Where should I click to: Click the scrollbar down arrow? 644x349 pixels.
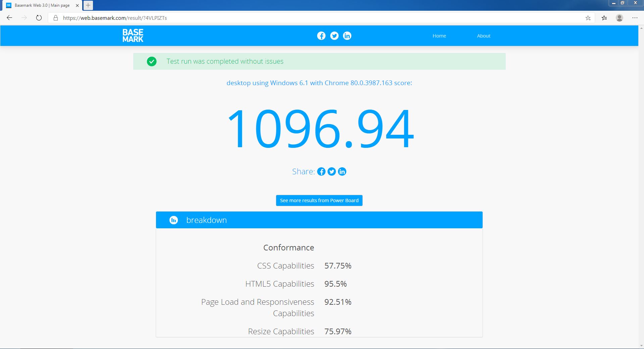[x=641, y=346]
